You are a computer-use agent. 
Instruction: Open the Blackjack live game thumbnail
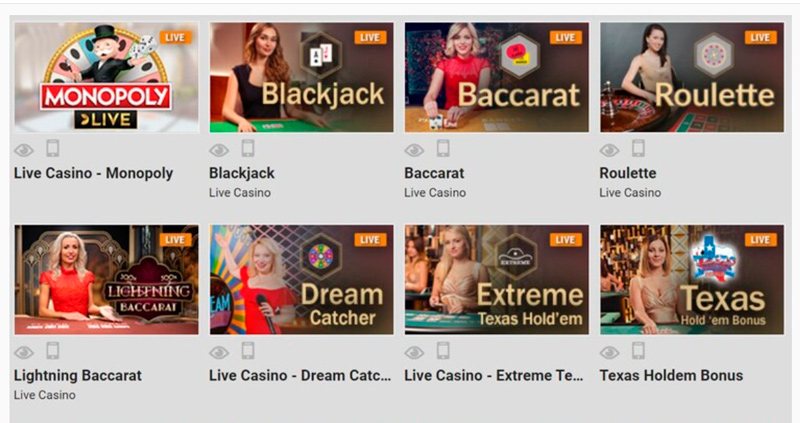point(302,78)
